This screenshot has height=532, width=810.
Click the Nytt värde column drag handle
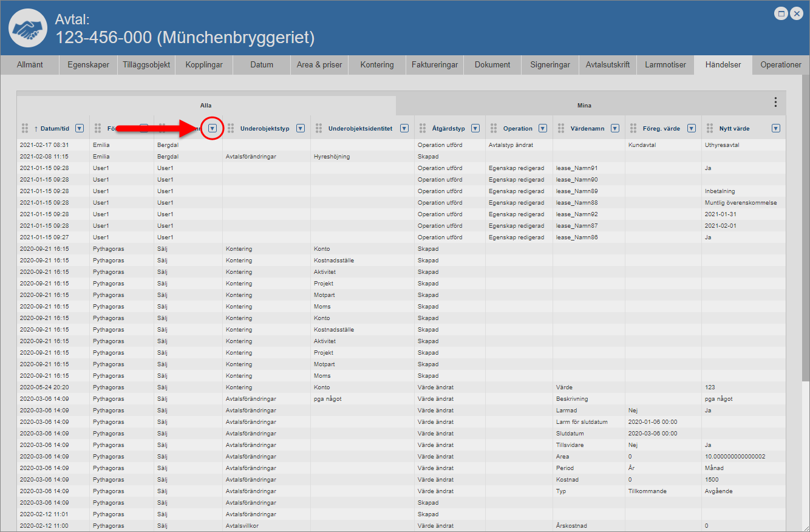click(710, 128)
